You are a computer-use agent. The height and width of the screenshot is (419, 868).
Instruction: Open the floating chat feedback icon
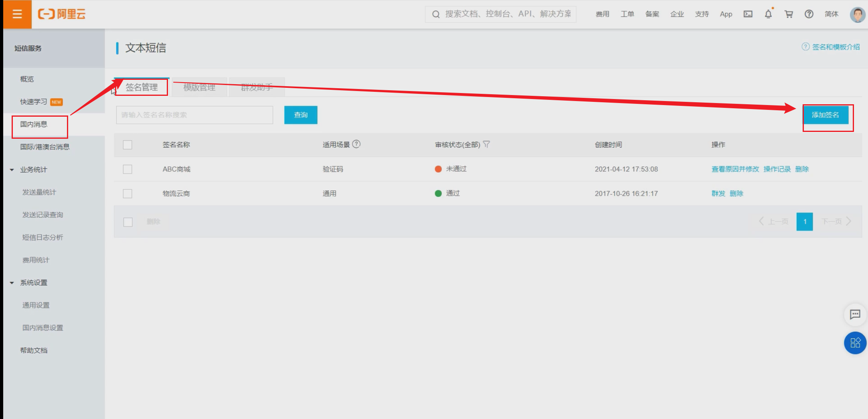pos(855,314)
